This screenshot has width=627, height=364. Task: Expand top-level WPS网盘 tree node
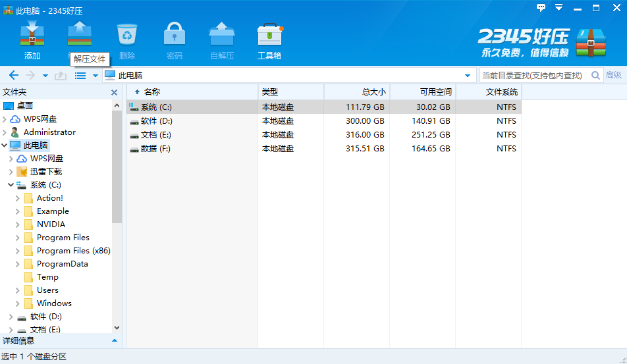[5, 119]
